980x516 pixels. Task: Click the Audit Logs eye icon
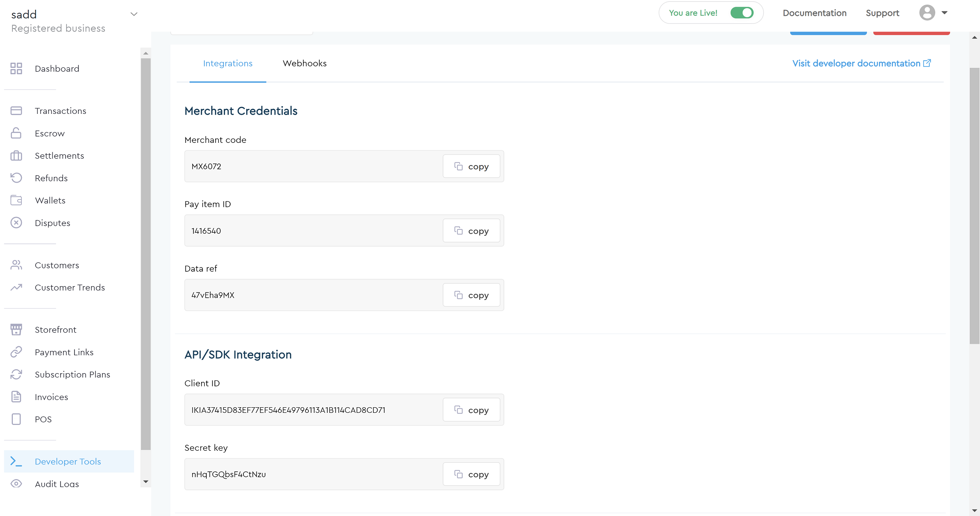coord(16,484)
